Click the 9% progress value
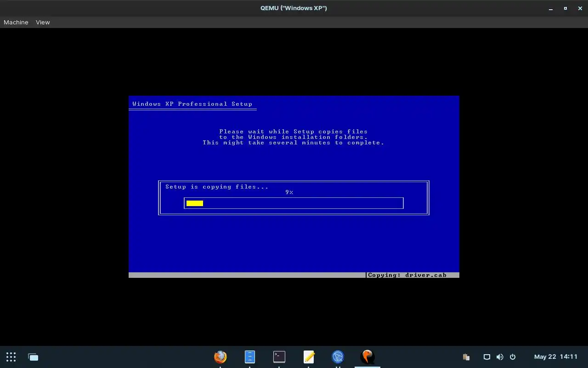This screenshot has width=588, height=368. [289, 192]
